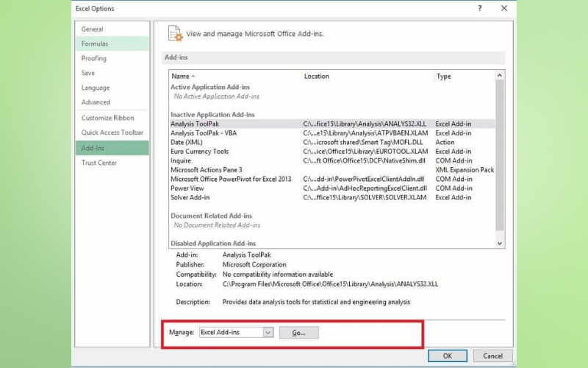Select the Power View add-in

pyautogui.click(x=332, y=188)
